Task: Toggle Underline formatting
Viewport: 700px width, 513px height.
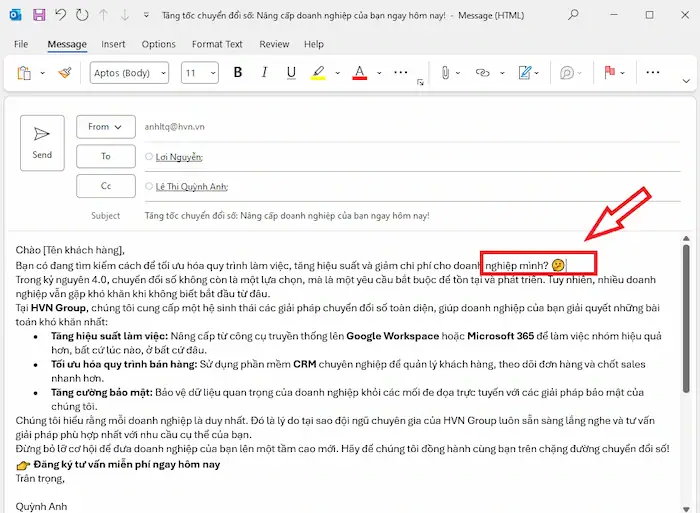Action: 291,73
